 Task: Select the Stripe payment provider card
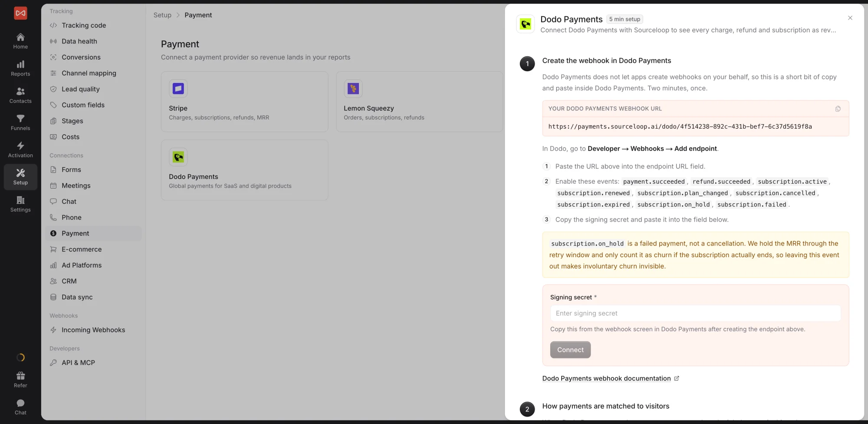coord(244,102)
